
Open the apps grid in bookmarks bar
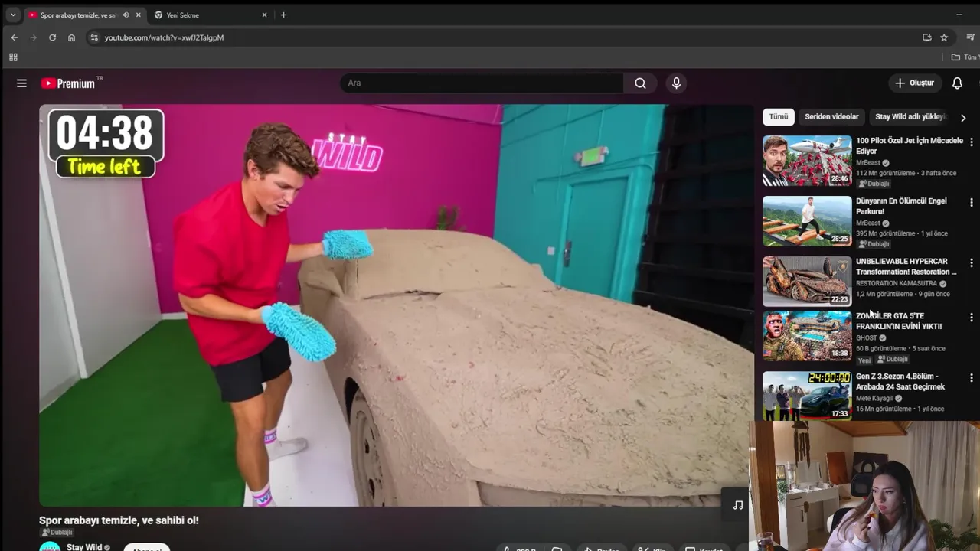(x=13, y=57)
